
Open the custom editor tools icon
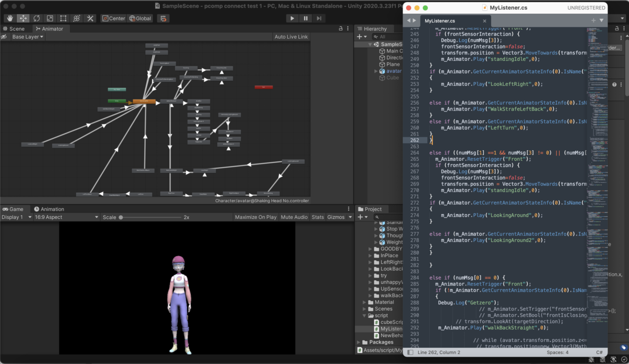90,18
